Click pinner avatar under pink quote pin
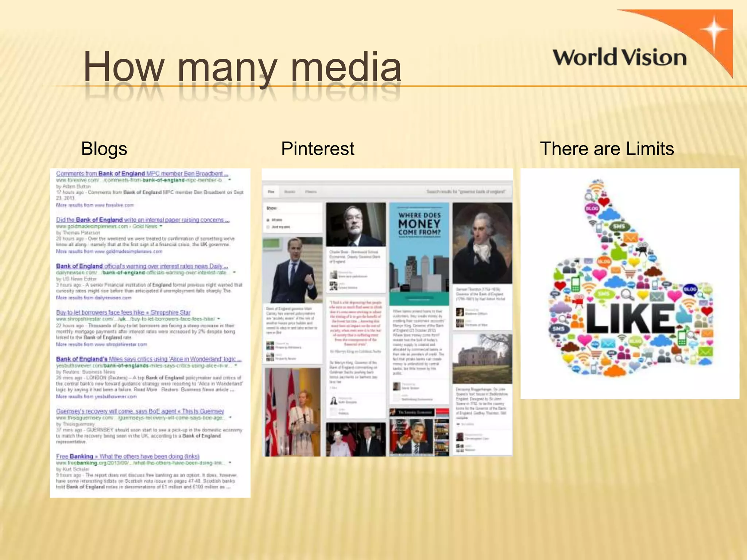 click(x=333, y=401)
